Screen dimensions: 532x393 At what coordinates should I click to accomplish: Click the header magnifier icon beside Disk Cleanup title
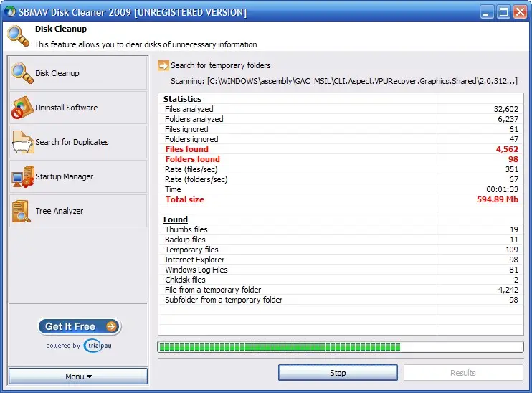19,36
